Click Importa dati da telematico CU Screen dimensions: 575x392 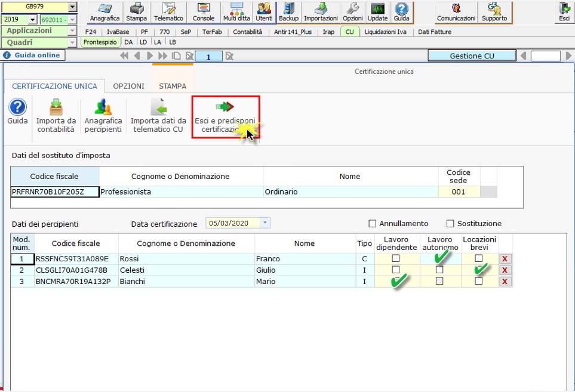(x=158, y=116)
